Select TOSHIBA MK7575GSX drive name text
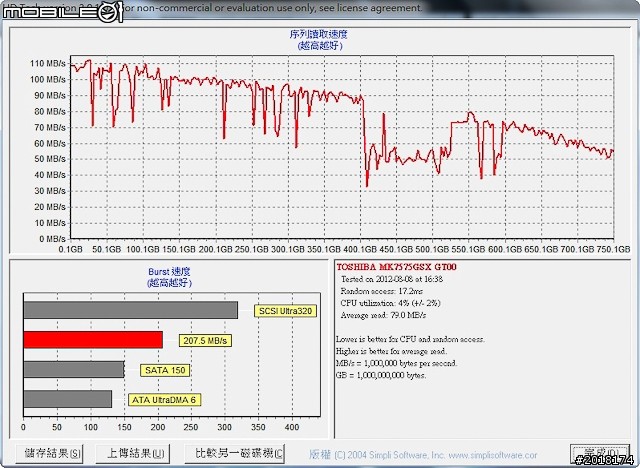The height and width of the screenshot is (468, 640). tap(397, 268)
